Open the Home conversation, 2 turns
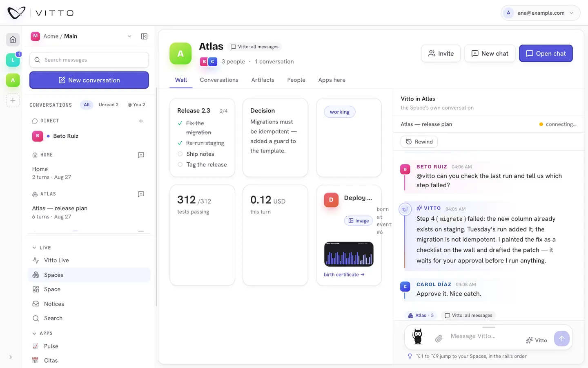 pyautogui.click(x=89, y=173)
